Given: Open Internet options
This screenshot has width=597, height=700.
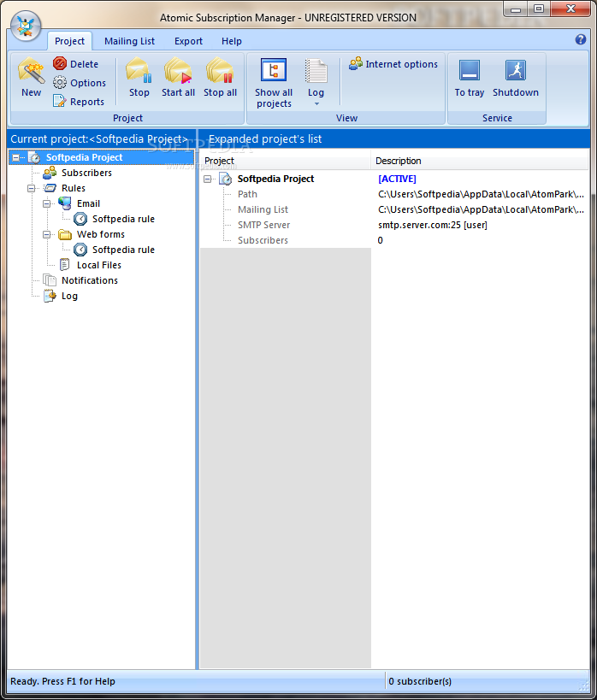Looking at the screenshot, I should [x=393, y=64].
